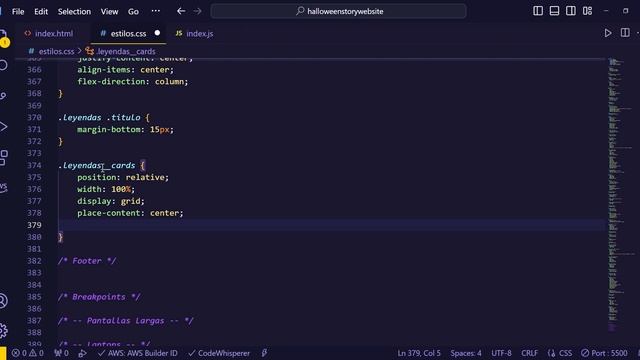Open the Search icon in activity bar
Viewport: 640px width, 360px height.
(x=3, y=65)
